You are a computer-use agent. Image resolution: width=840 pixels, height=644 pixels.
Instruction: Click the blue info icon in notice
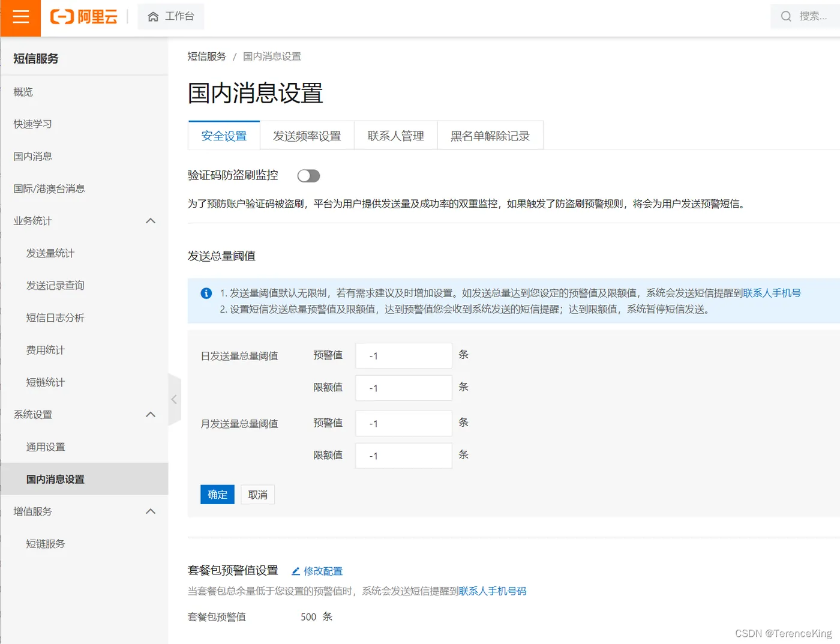(206, 293)
